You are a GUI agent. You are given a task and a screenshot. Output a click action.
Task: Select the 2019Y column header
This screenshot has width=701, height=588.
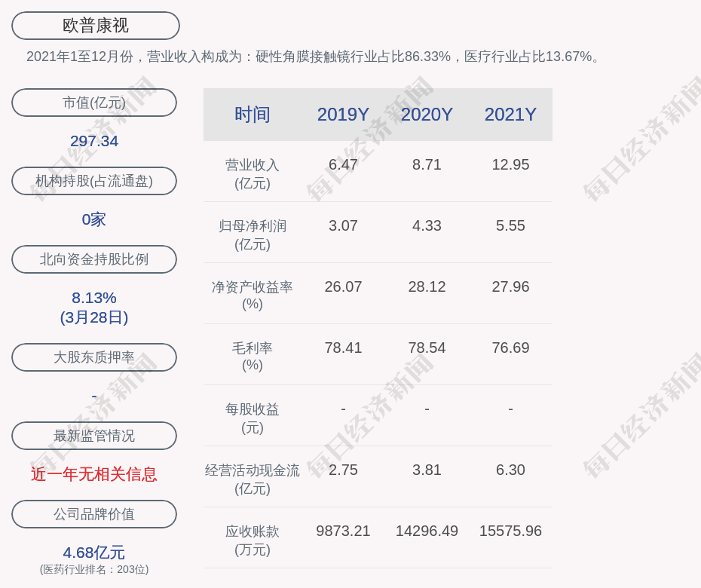tap(343, 115)
